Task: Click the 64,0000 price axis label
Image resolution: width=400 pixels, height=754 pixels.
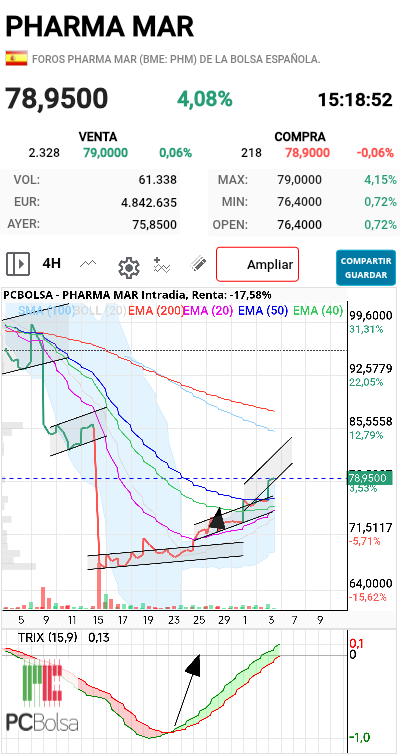Action: pos(372,583)
